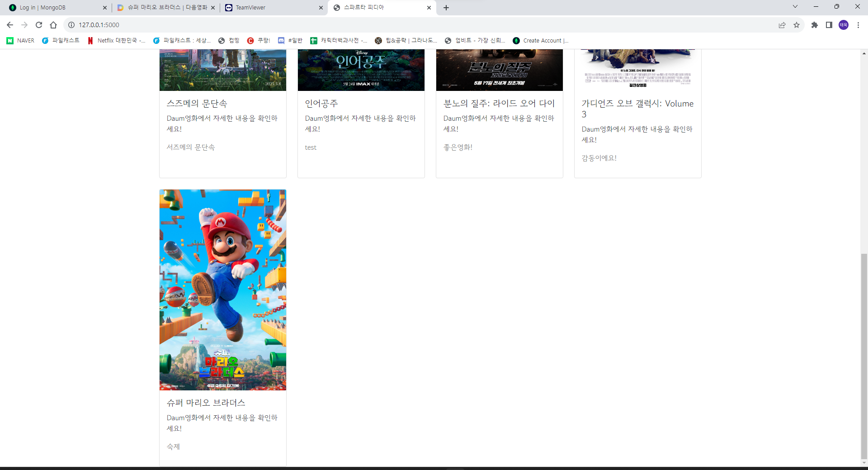Click the comment 좋은영화!
The image size is (868, 470).
click(458, 147)
